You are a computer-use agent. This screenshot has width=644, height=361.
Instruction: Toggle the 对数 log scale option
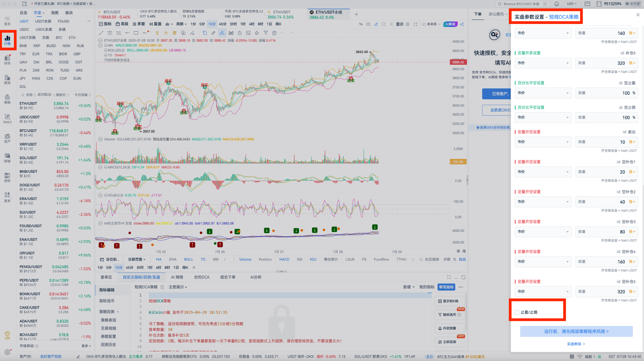pos(447,259)
